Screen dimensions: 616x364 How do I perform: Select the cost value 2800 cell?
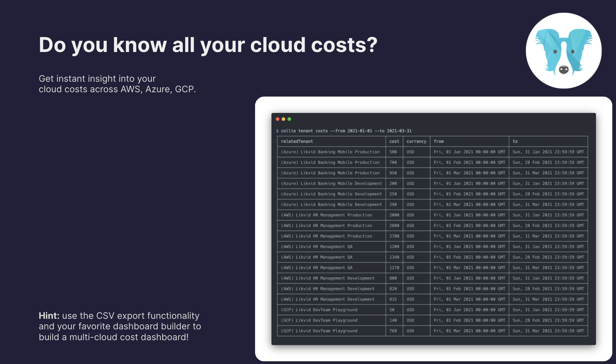394,226
